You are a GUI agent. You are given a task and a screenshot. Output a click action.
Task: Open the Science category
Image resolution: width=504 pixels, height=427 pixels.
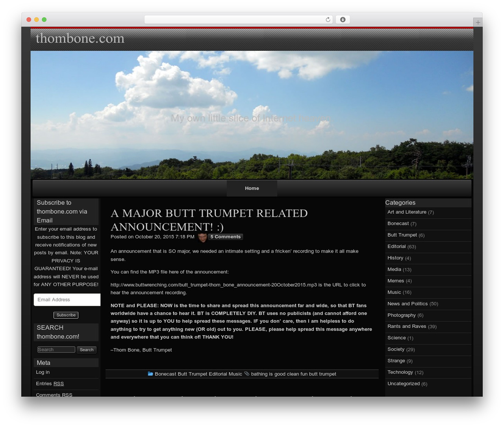tap(397, 338)
